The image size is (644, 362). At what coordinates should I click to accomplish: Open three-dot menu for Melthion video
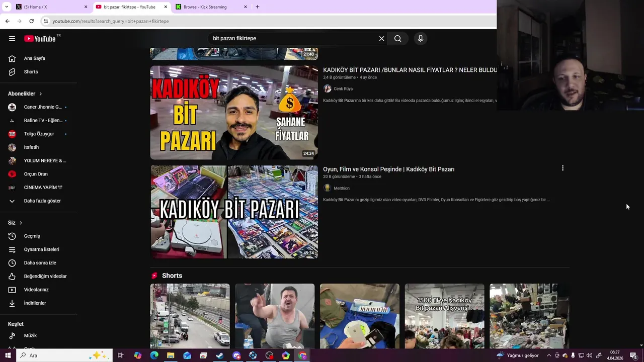pos(562,168)
